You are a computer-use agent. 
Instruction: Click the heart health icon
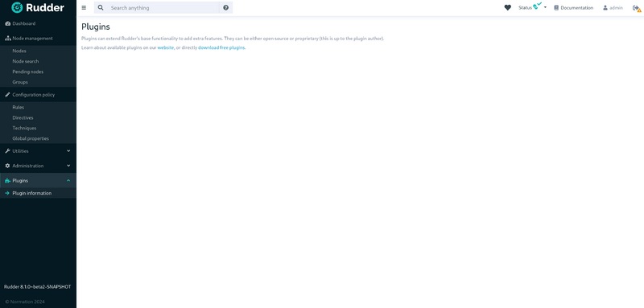pos(508,8)
